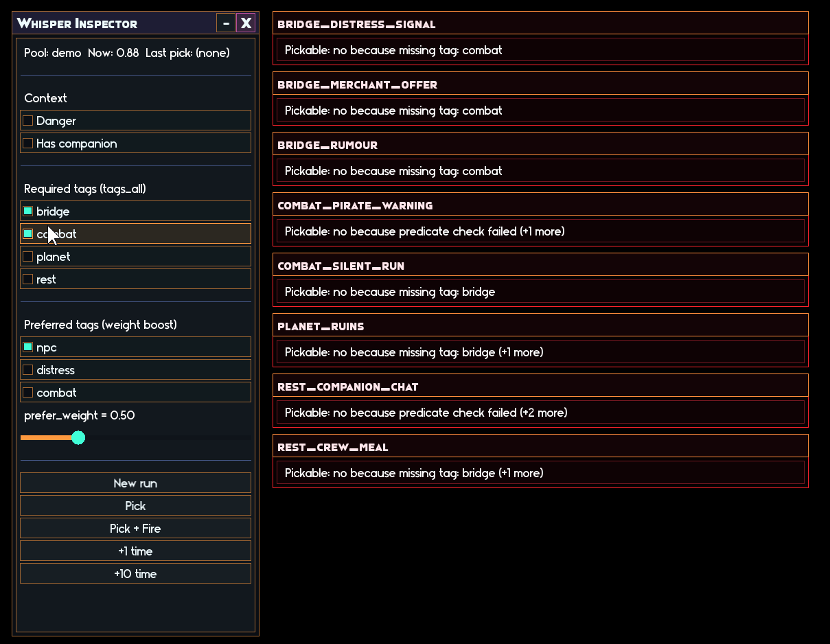Uncheck the bridge required tag
Viewport: 830px width, 644px height.
[x=28, y=211]
